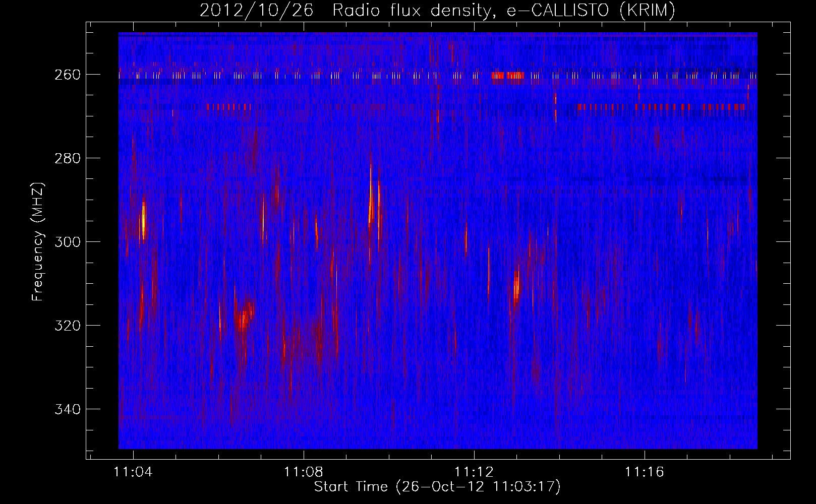
Task: Click the bright burst near 11:13 at 310 MHz
Action: pyautogui.click(x=516, y=286)
